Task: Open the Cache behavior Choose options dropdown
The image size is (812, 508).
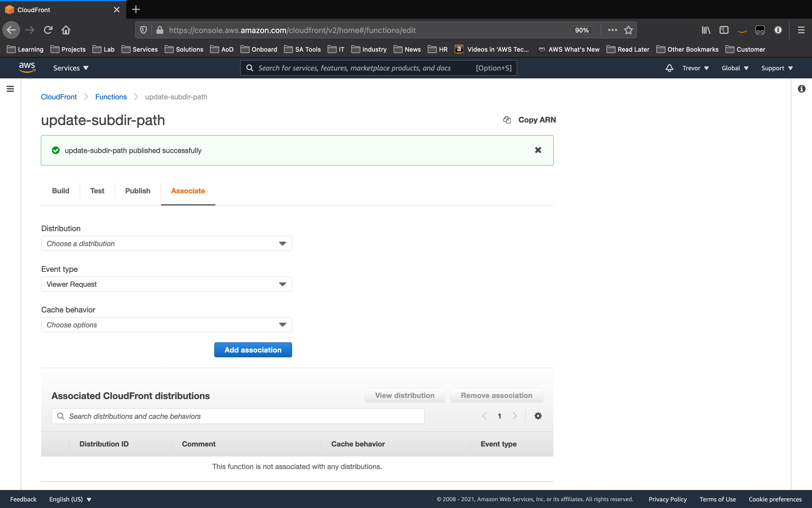Action: 166,325
